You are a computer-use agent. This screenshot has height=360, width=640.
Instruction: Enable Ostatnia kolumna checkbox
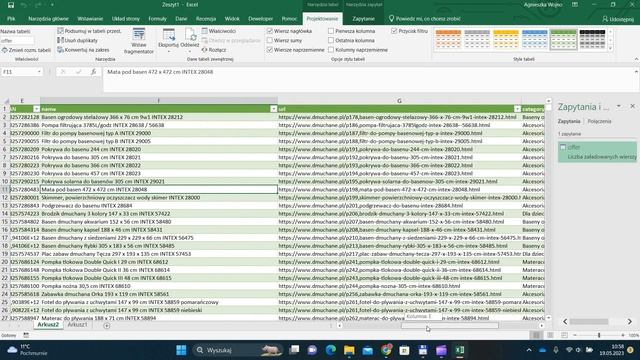331,40
